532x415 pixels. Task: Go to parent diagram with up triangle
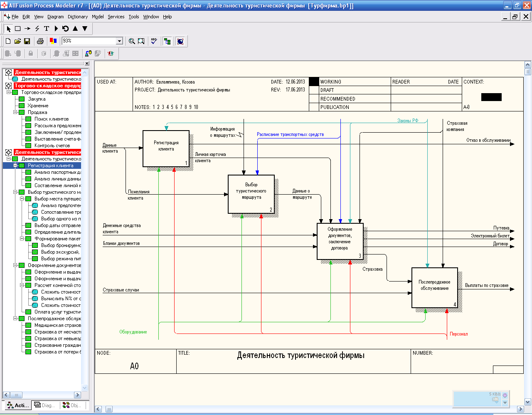click(75, 29)
